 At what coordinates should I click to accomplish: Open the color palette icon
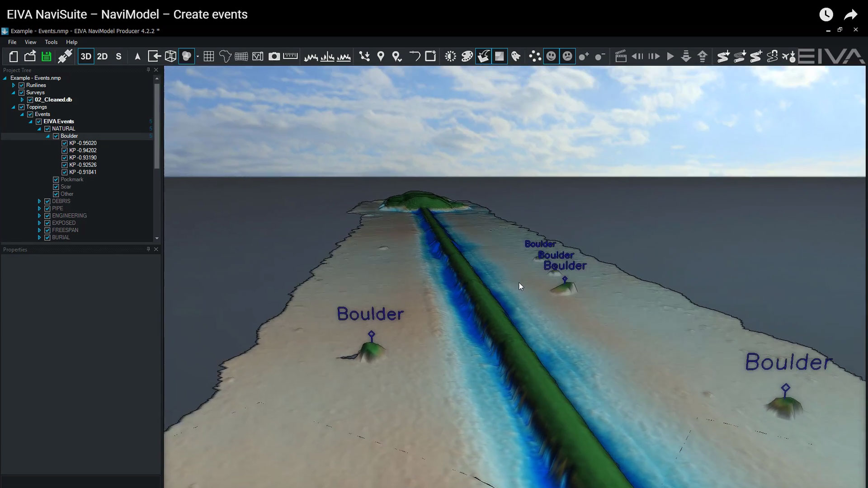pos(467,56)
